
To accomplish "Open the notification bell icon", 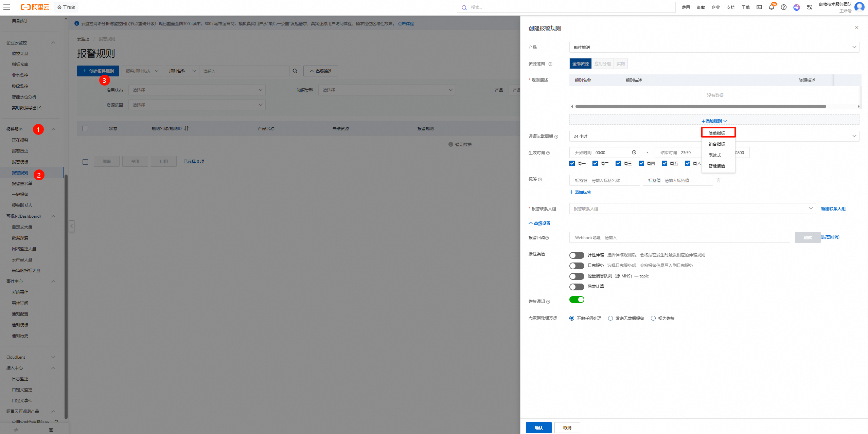I will click(x=771, y=7).
